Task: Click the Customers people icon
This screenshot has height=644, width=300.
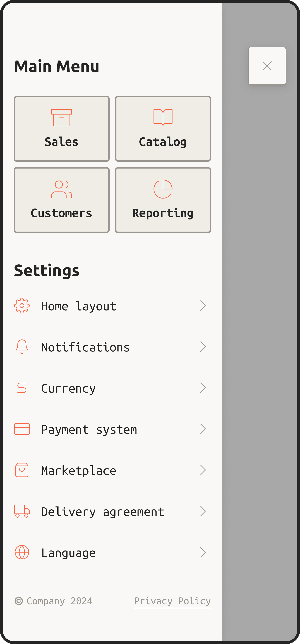Action: point(62,189)
